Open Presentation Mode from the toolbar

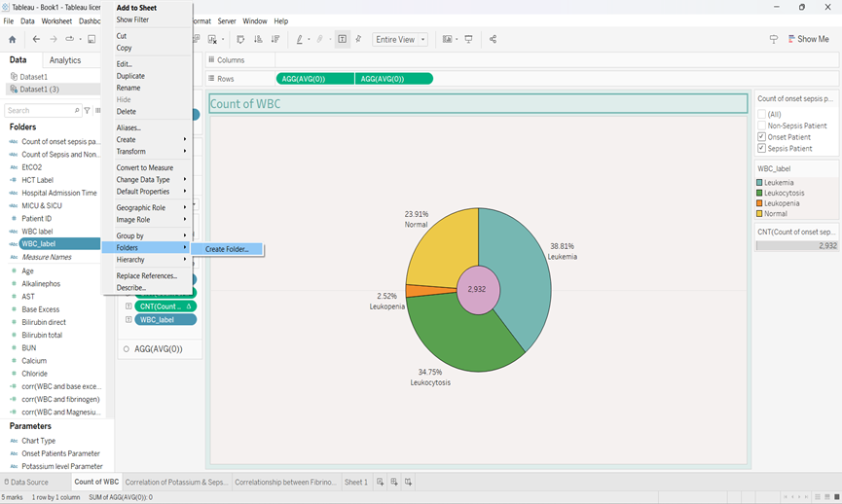pos(469,39)
